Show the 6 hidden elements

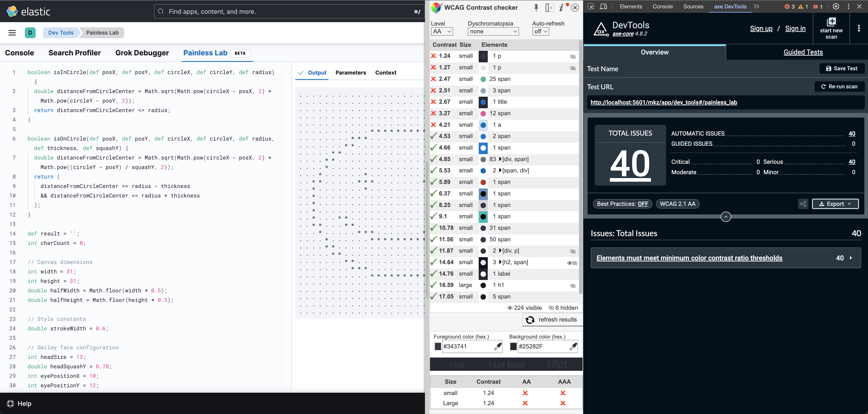563,308
